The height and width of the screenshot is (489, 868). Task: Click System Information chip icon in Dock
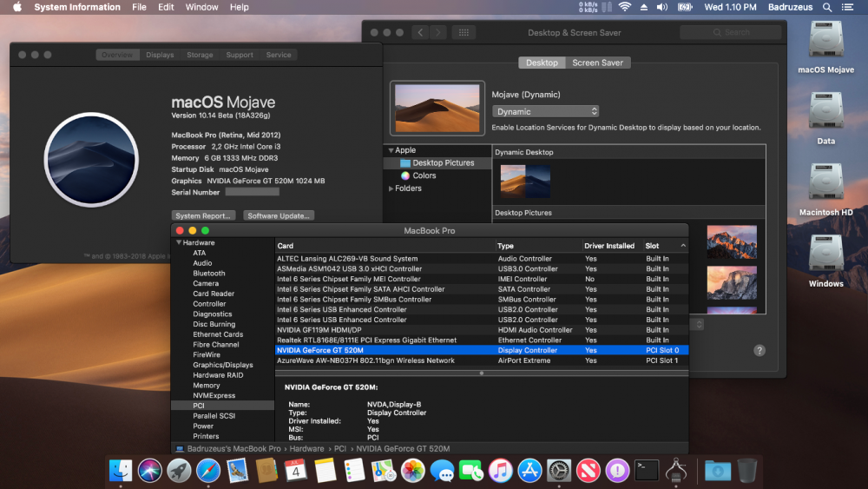pos(676,471)
